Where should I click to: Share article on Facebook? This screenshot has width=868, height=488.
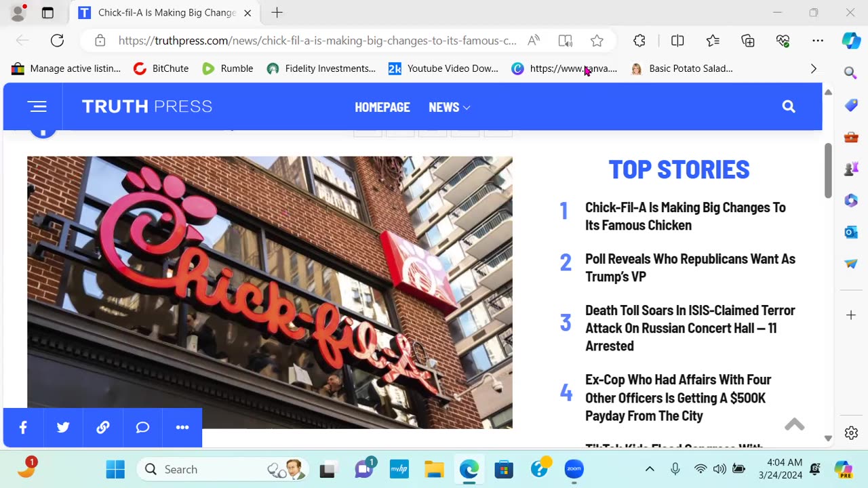click(x=23, y=428)
